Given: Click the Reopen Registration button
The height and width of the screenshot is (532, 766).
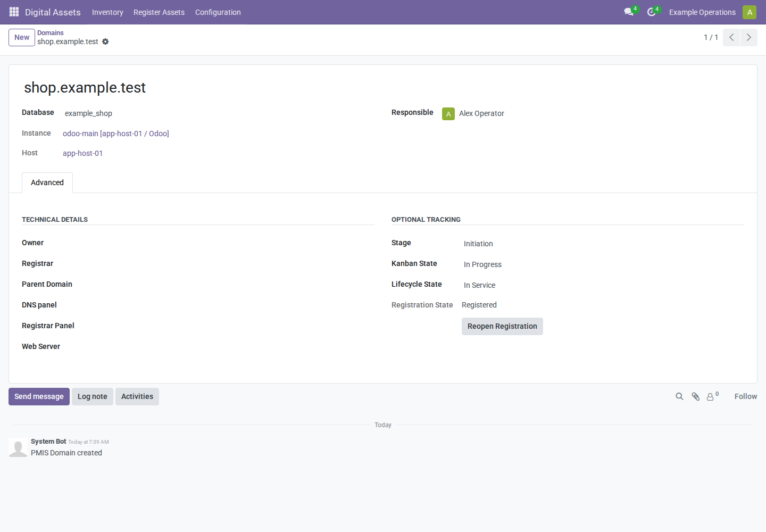Looking at the screenshot, I should 502,326.
